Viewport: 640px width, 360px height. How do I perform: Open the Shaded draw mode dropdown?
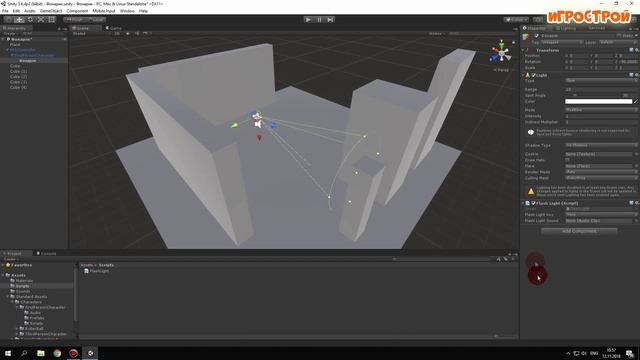90,33
